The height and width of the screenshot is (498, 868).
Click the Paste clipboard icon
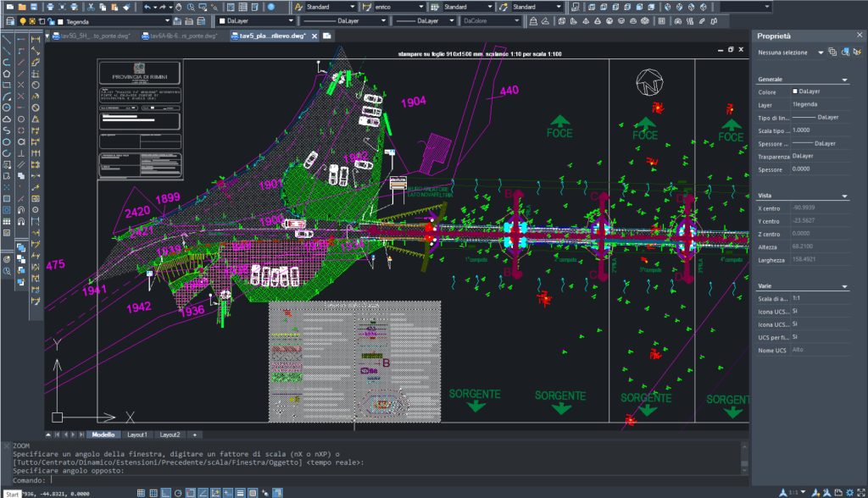pos(114,7)
